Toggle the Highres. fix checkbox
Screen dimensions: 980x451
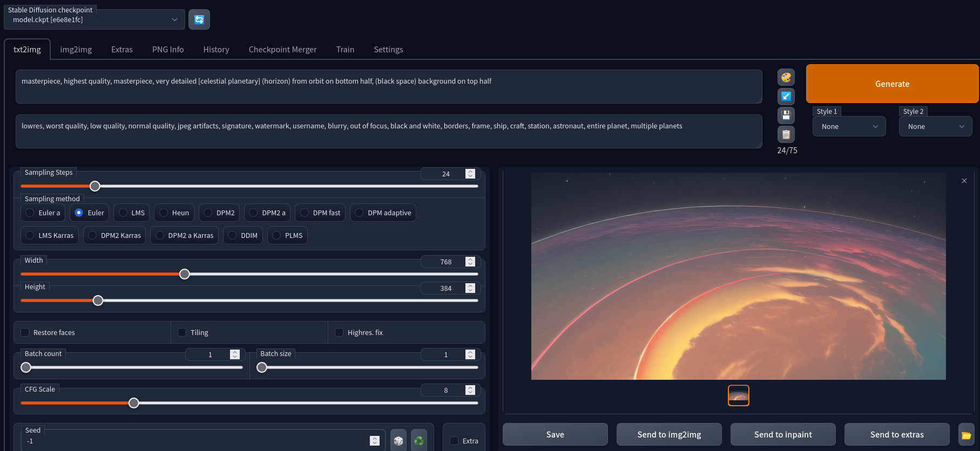pos(339,332)
